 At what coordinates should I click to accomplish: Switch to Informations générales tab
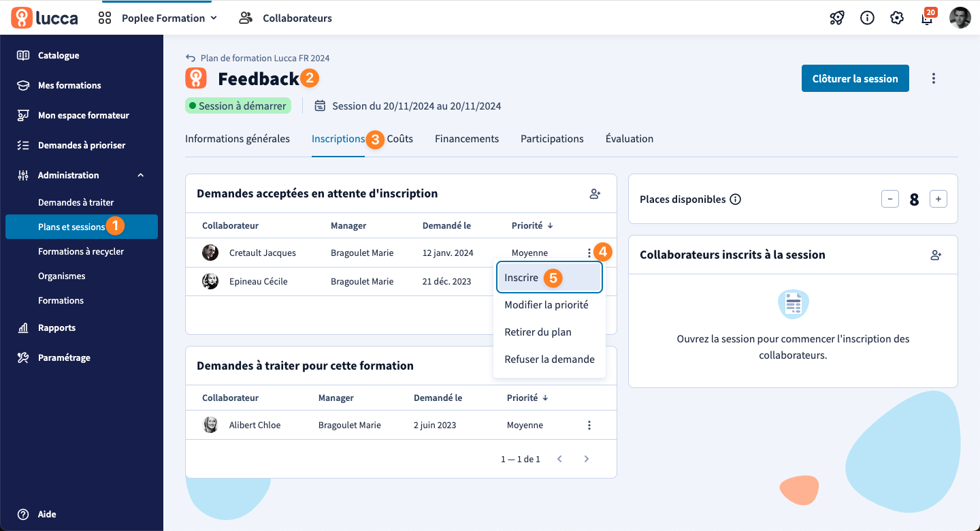238,138
